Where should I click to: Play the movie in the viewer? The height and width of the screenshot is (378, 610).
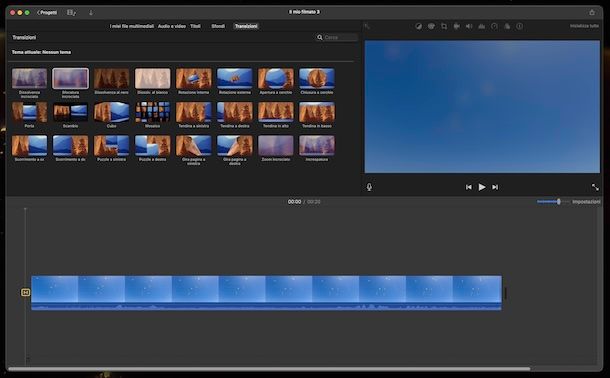(x=482, y=187)
